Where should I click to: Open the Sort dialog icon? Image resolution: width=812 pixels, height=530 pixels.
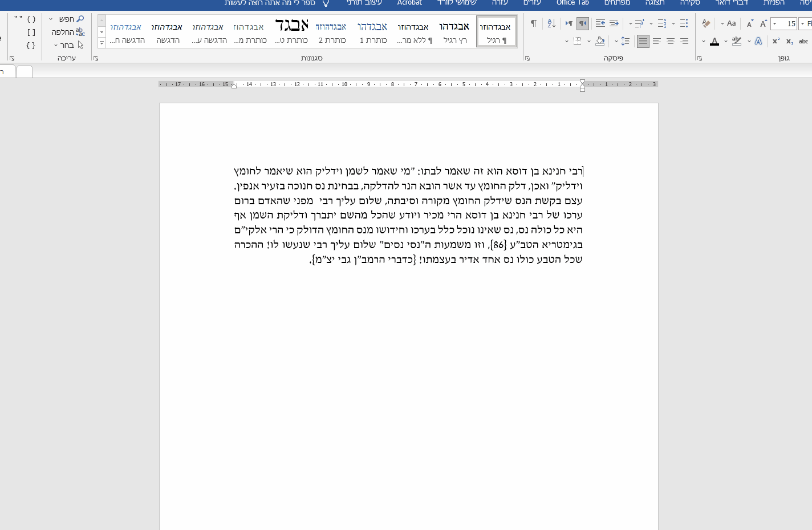pyautogui.click(x=551, y=23)
